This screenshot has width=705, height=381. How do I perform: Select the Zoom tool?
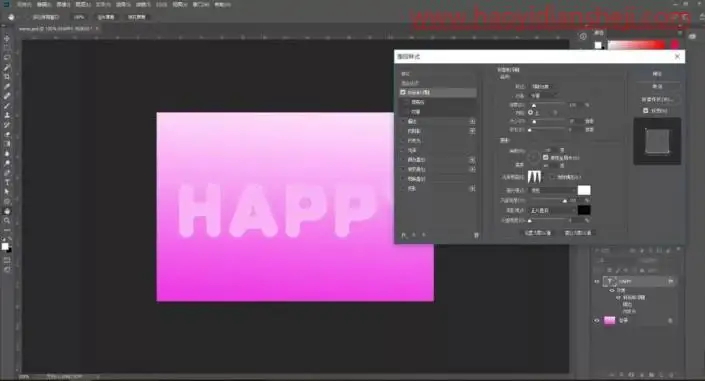(x=7, y=220)
